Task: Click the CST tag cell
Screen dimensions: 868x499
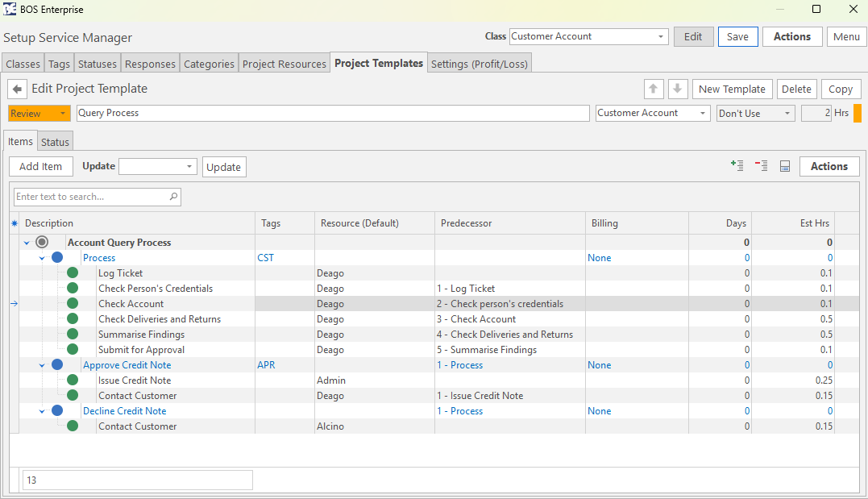Action: [x=284, y=257]
